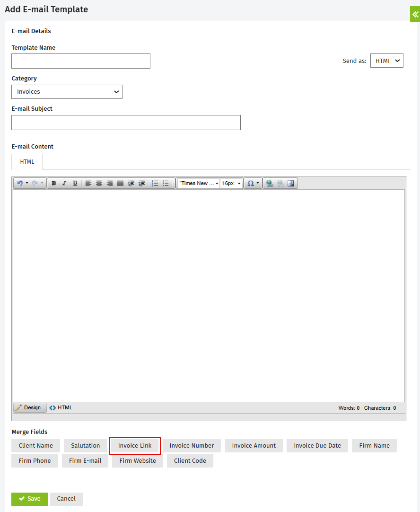
Task: Toggle italic formatting
Action: click(64, 183)
